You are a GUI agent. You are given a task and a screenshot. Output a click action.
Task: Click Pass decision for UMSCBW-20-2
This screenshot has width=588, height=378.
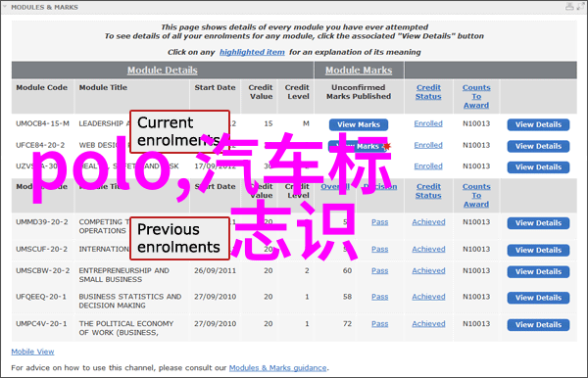380,270
